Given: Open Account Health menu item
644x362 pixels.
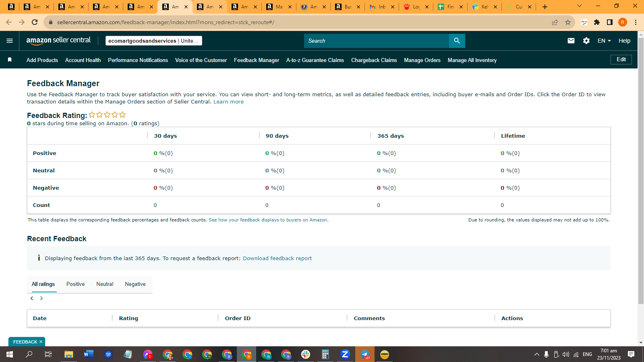Looking at the screenshot, I should coord(83,60).
